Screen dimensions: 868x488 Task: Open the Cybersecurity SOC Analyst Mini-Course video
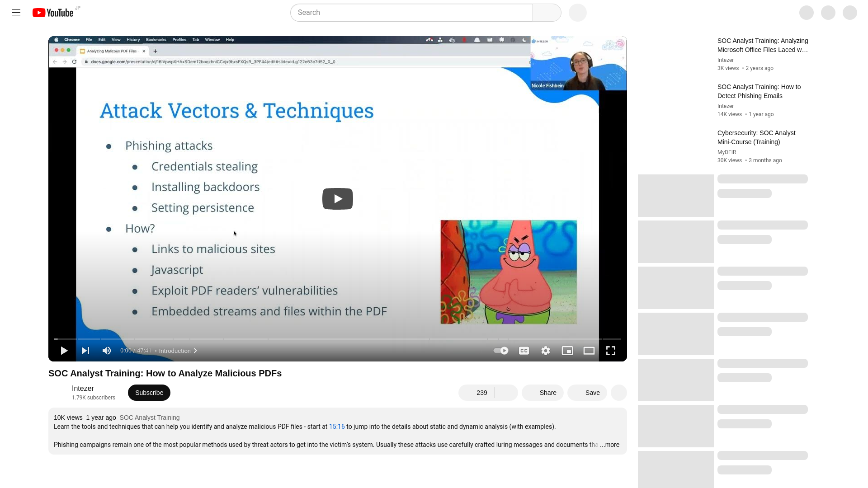pyautogui.click(x=756, y=137)
